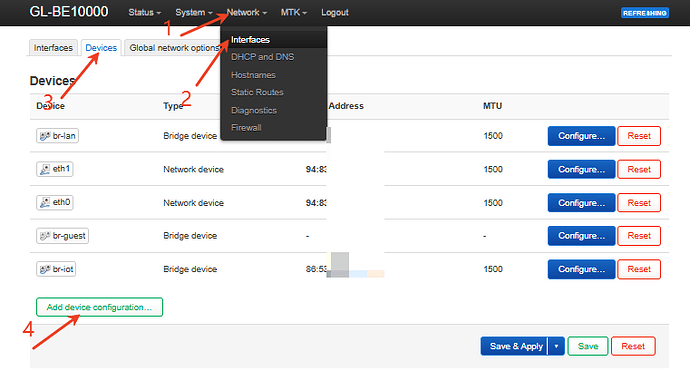Click the br-lan 'Bridge device' type cell

click(x=190, y=136)
